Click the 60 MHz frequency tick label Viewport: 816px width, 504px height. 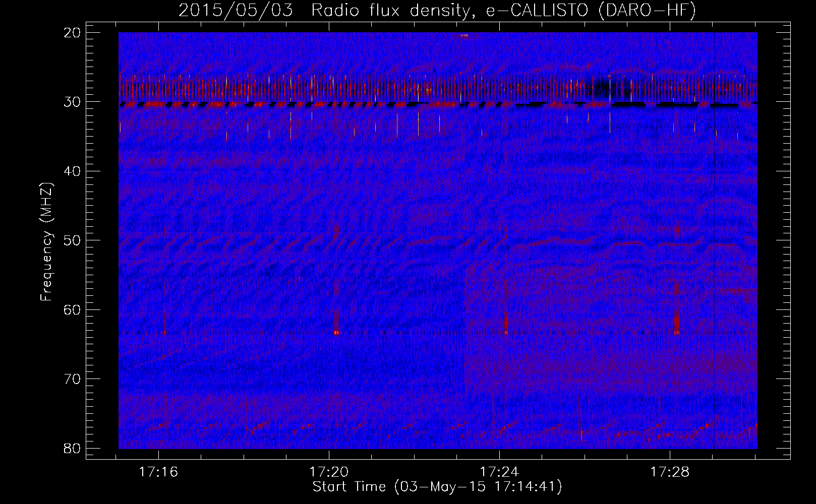[x=73, y=309]
